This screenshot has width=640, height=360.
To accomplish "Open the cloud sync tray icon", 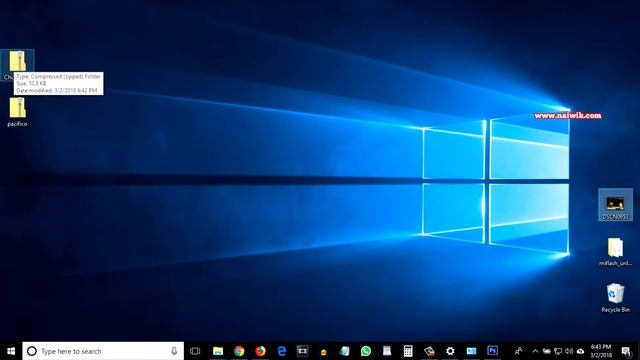I will click(580, 351).
